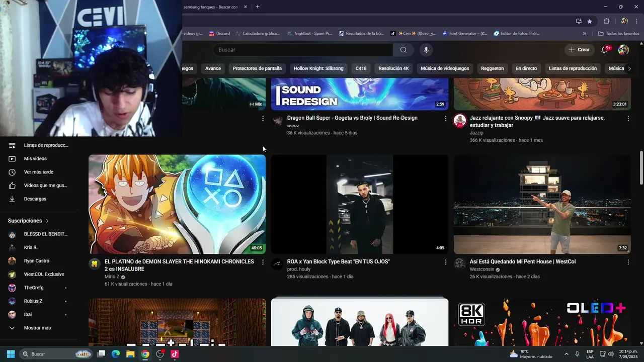644x362 pixels.
Task: Select the Reggaeton filter chip
Action: pos(492,68)
